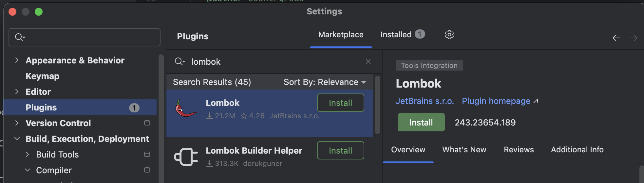Open the Sort By: Relevance dropdown
The image size is (644, 183).
pyautogui.click(x=325, y=82)
